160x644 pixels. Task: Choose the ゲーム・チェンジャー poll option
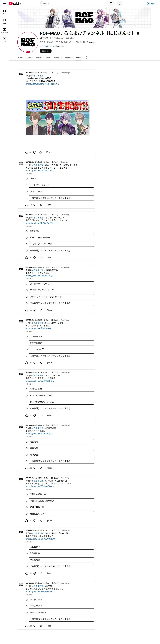point(60,238)
